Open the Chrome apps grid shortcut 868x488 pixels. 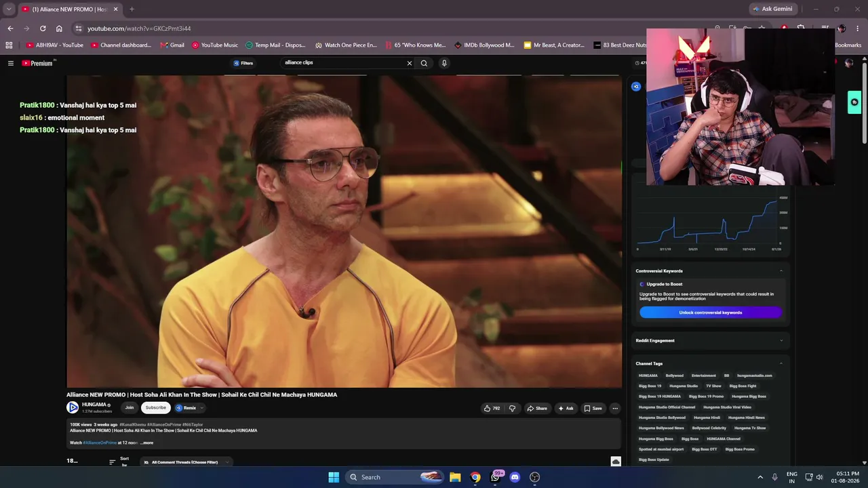click(x=9, y=45)
